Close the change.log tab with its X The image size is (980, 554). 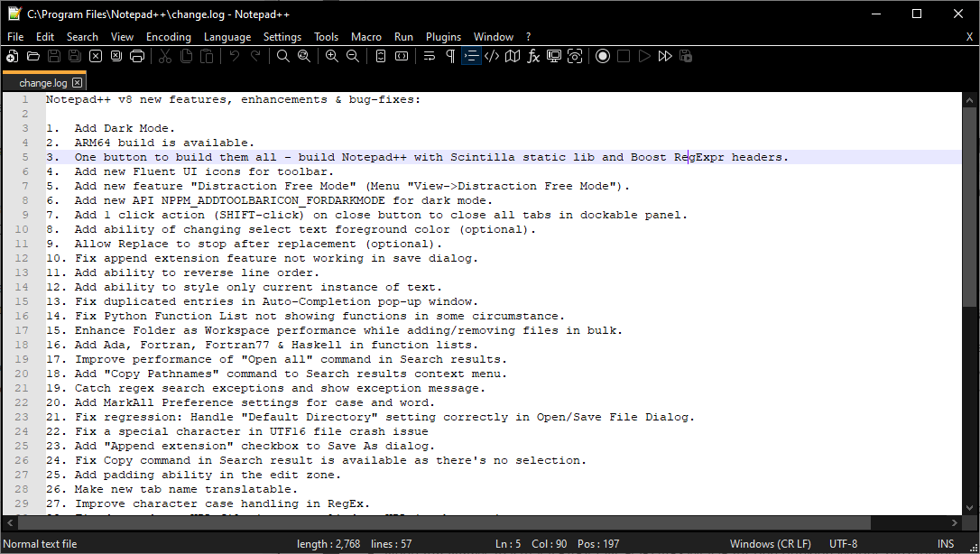click(77, 82)
